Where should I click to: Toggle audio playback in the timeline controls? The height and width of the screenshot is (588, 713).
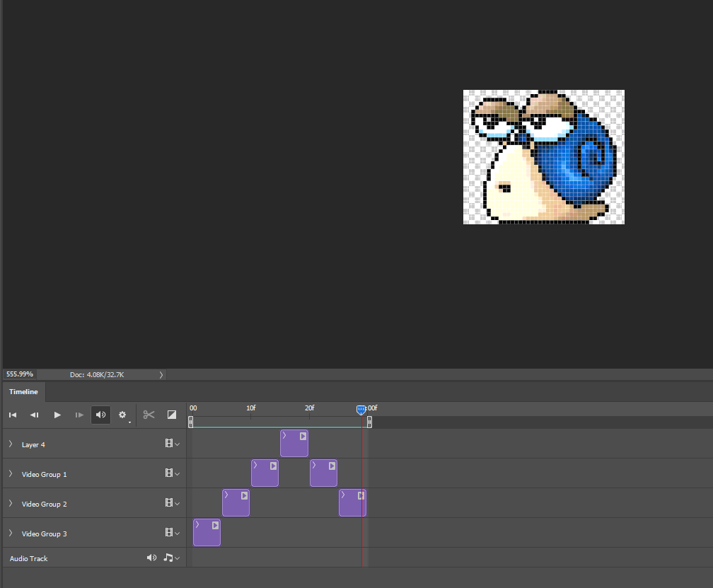point(100,415)
